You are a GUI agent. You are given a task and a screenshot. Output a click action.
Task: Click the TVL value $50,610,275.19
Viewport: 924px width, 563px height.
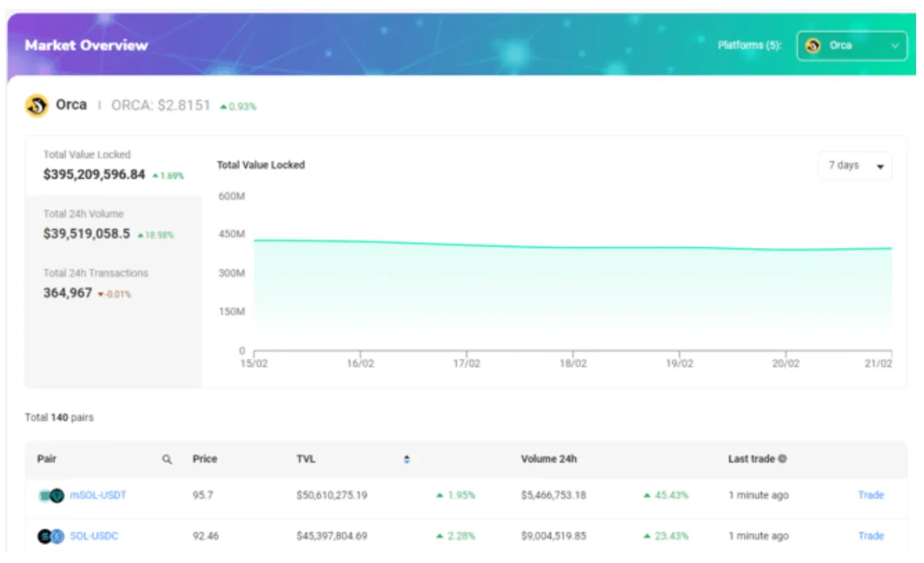point(332,495)
